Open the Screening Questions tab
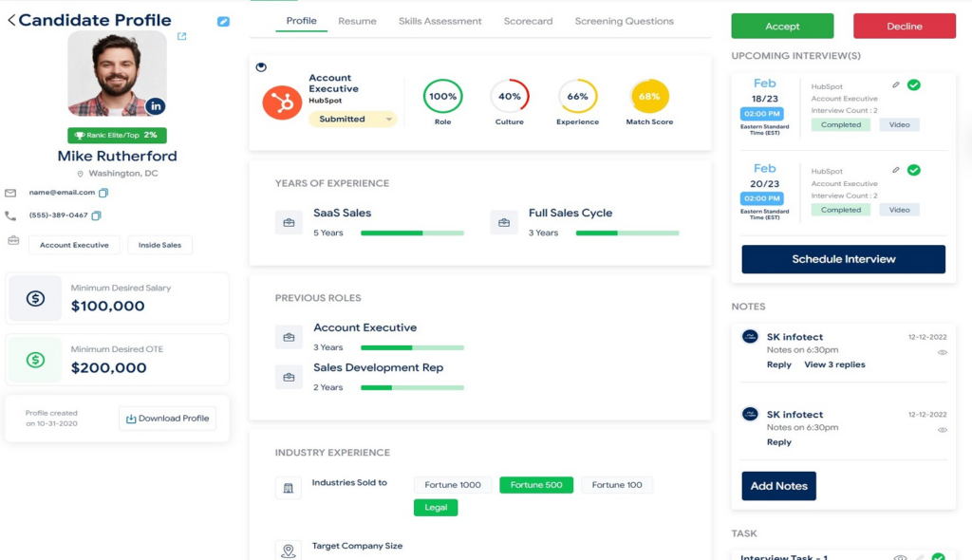Screen dimensions: 972x560 (625, 21)
